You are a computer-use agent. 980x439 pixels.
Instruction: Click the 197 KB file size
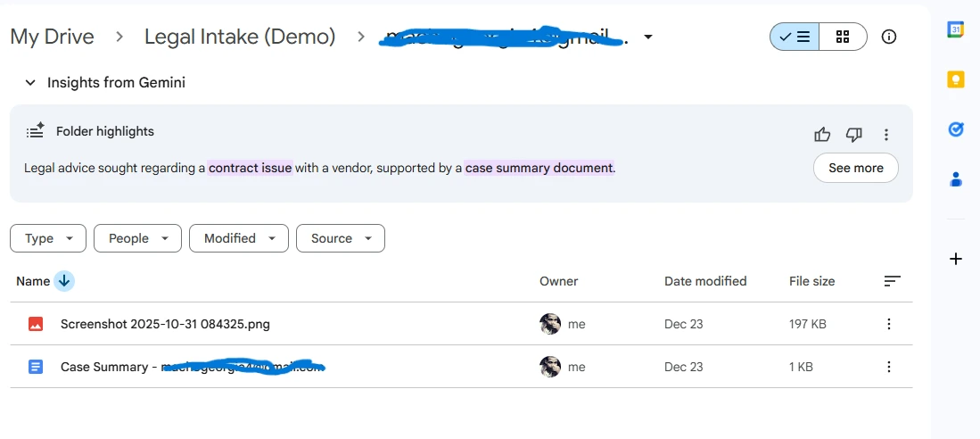coord(808,324)
